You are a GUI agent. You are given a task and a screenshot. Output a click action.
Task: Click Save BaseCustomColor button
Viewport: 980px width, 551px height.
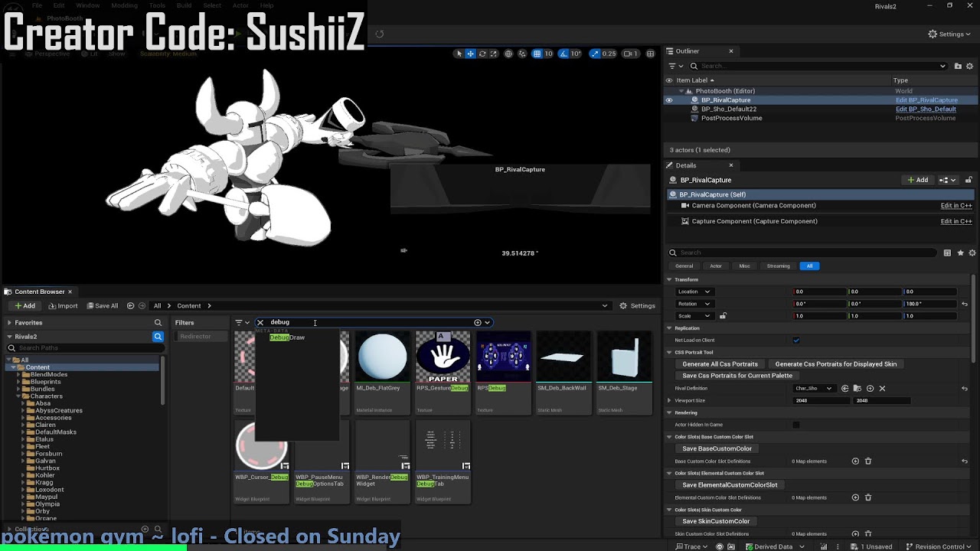coord(717,448)
